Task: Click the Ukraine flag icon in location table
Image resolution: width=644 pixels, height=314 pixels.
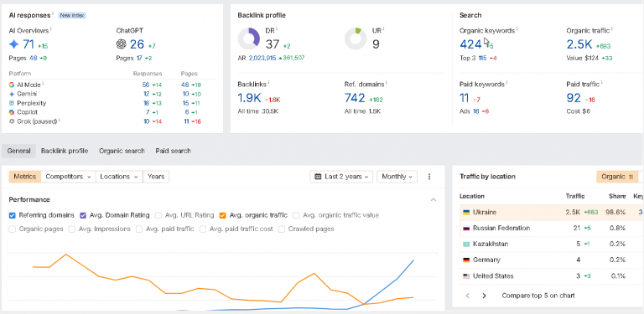Action: [x=466, y=213]
